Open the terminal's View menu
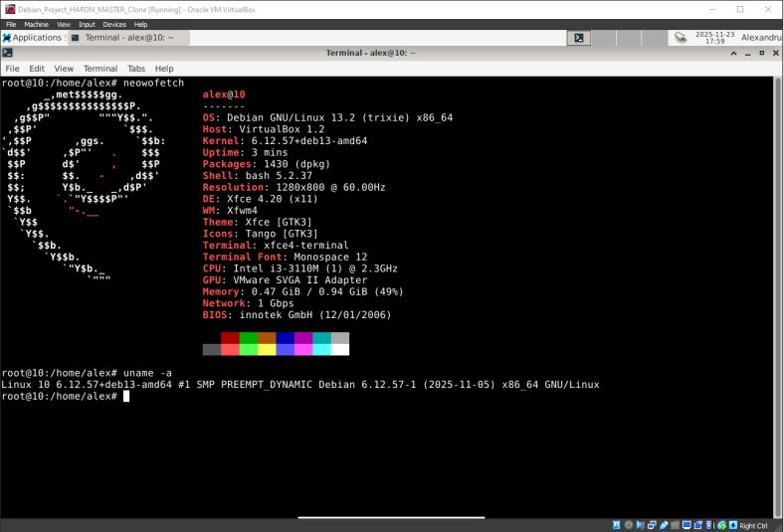This screenshot has width=783, height=532. [64, 69]
